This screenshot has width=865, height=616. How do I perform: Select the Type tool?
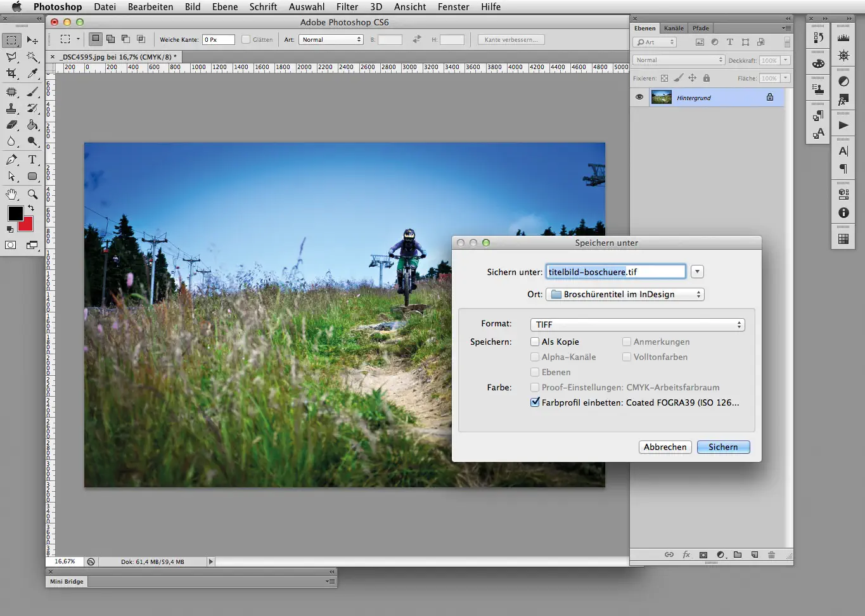pos(33,159)
